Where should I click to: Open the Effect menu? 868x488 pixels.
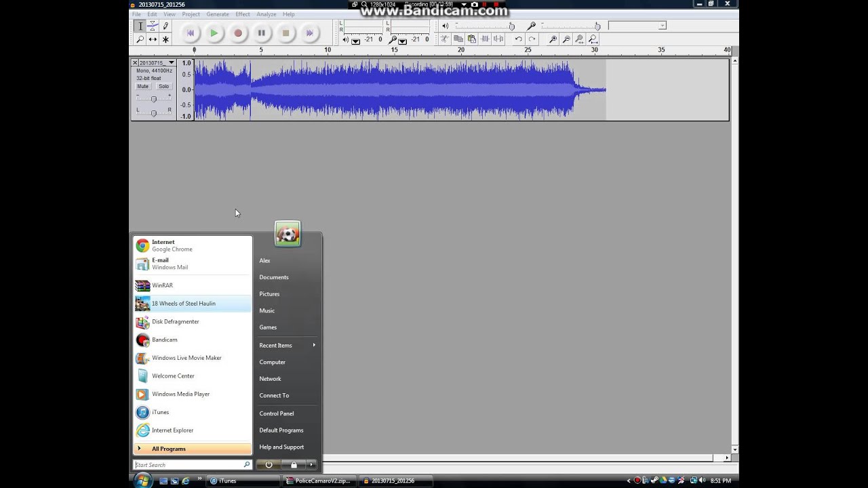243,14
